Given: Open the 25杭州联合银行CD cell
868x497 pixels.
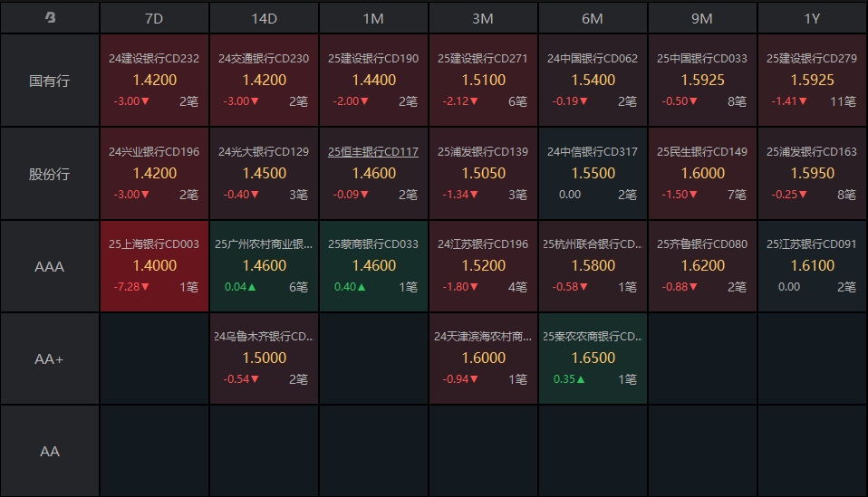Looking at the screenshot, I should [593, 266].
